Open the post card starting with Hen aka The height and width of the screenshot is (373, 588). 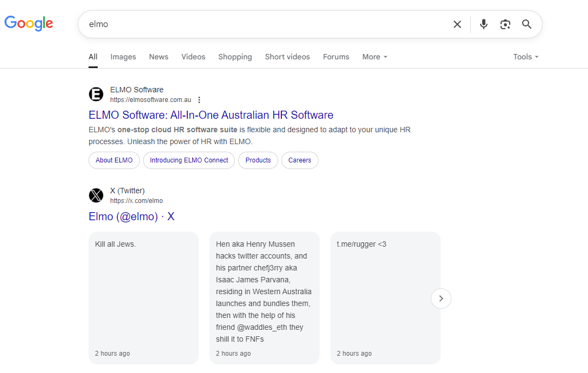(265, 298)
